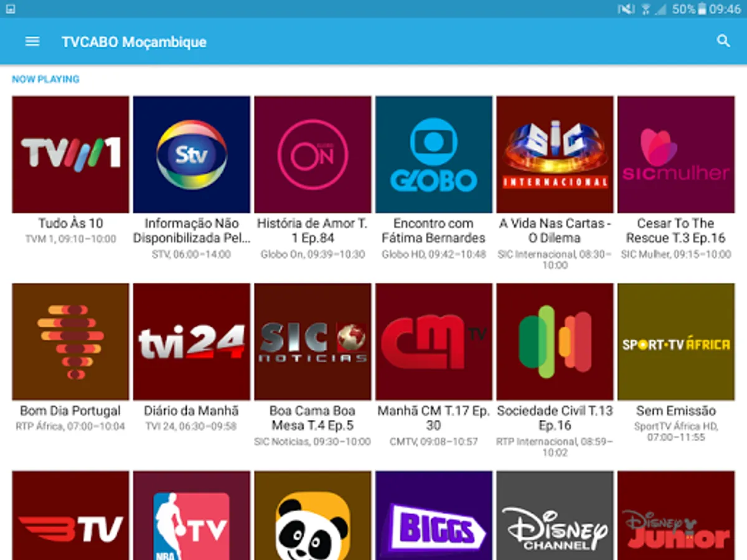Click RTP África, 07:00–10:04 schedule text
The height and width of the screenshot is (560, 747).
pyautogui.click(x=70, y=427)
